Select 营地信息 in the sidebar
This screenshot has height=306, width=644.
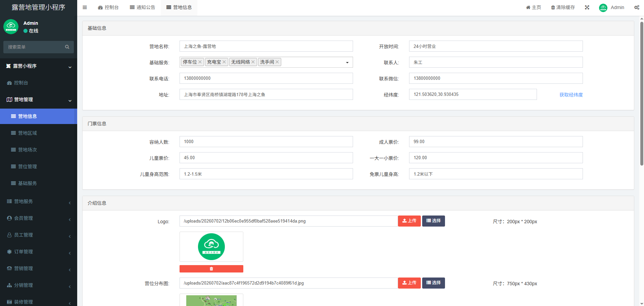click(x=39, y=116)
